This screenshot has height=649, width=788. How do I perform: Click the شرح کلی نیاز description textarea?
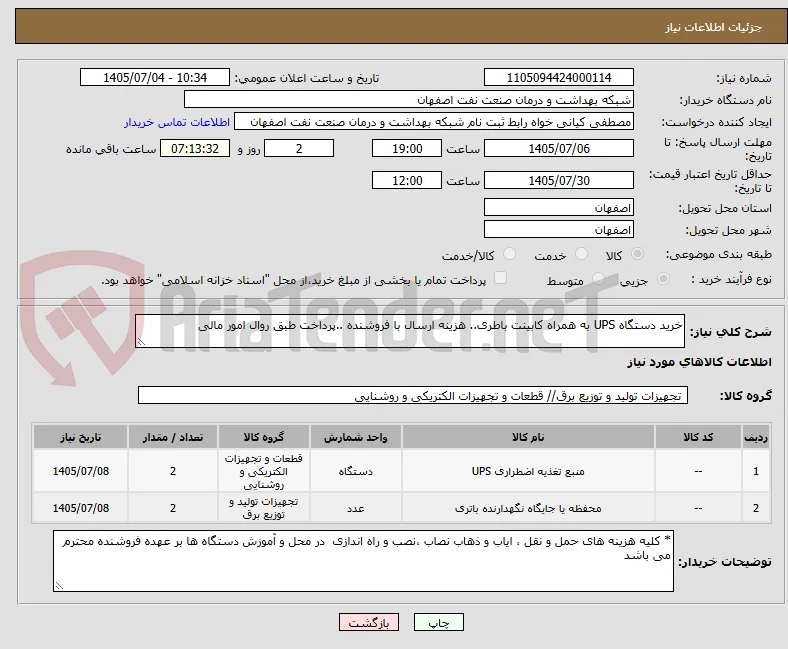[x=410, y=331]
